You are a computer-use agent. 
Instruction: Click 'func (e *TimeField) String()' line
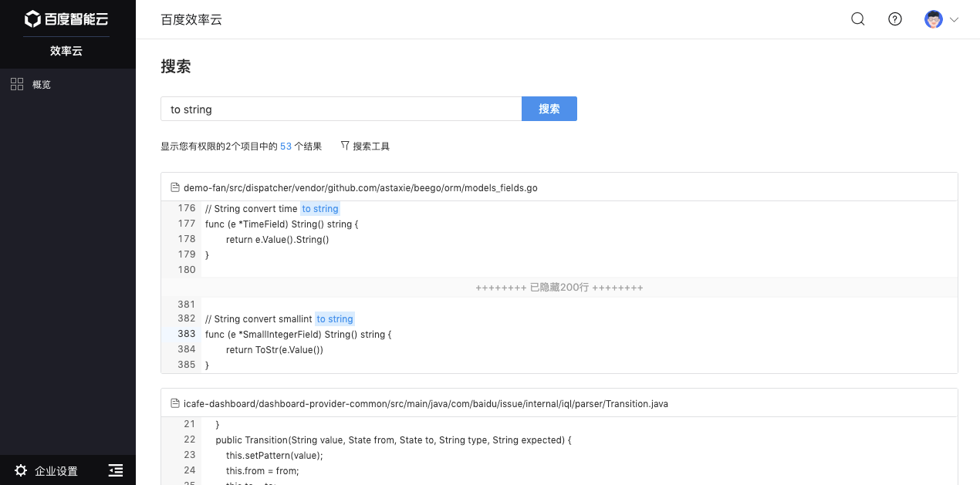pyautogui.click(x=282, y=224)
